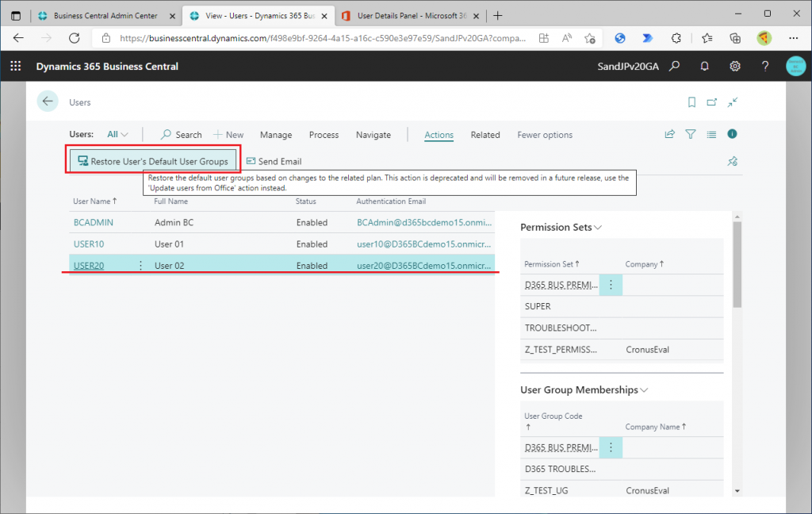Click the read aloud icon in address bar

coord(566,38)
